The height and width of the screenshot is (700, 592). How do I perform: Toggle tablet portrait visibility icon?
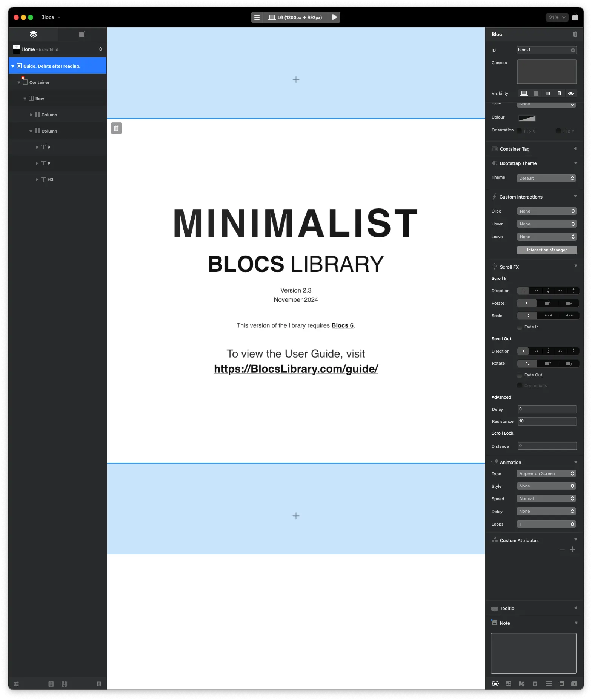[536, 93]
